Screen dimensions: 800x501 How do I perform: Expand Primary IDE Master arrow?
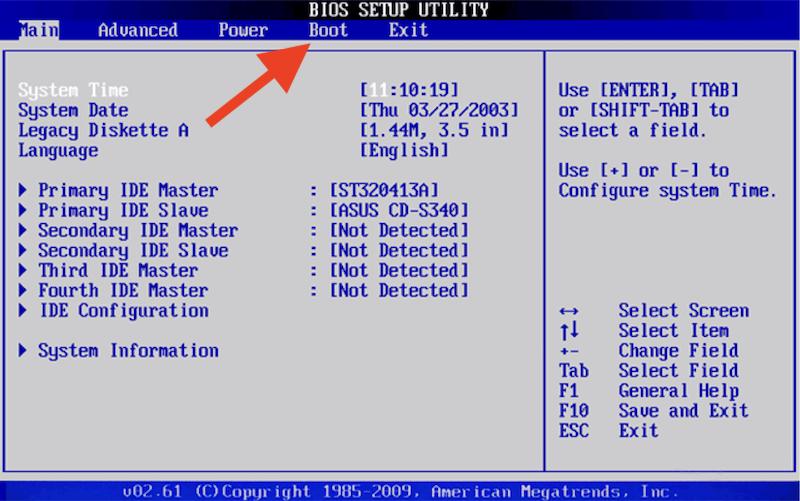(22, 190)
